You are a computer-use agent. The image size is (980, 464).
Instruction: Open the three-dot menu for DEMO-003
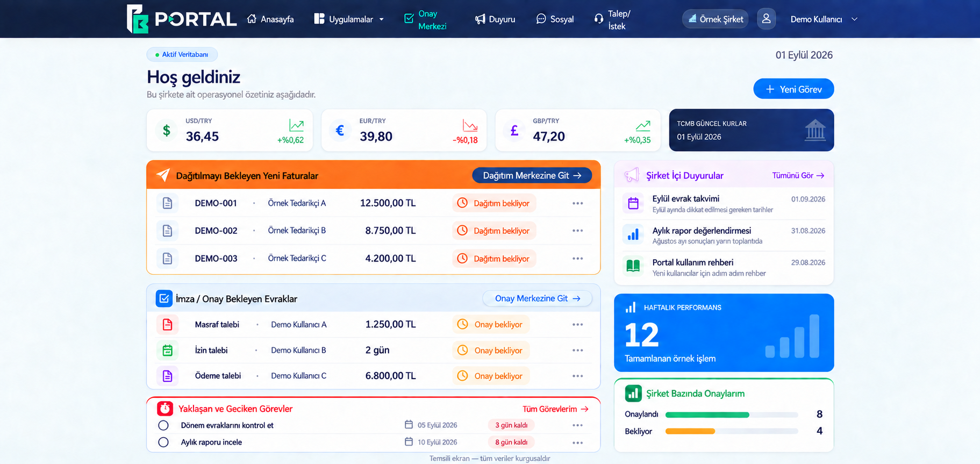578,259
